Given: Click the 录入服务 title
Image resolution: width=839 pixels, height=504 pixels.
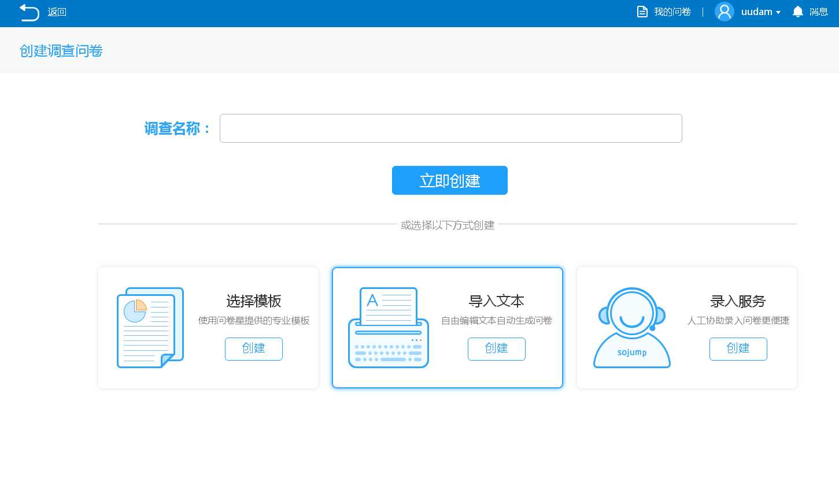Looking at the screenshot, I should 738,301.
